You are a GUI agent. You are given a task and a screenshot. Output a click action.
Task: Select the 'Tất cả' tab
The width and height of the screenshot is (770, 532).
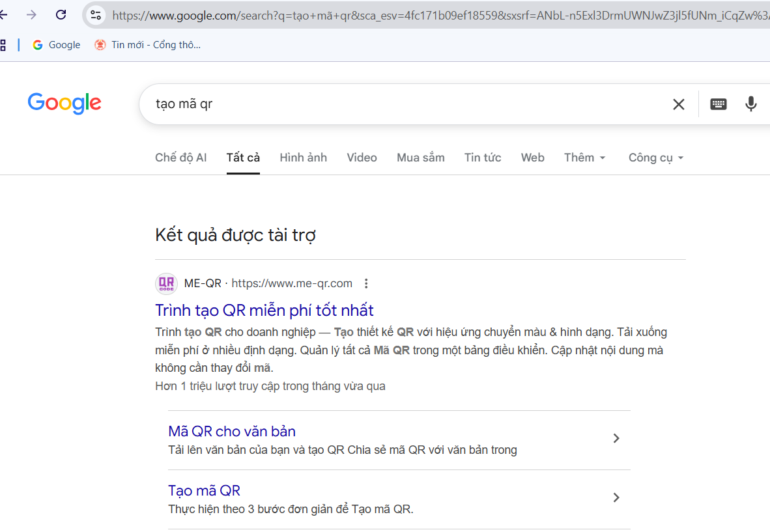pos(243,158)
